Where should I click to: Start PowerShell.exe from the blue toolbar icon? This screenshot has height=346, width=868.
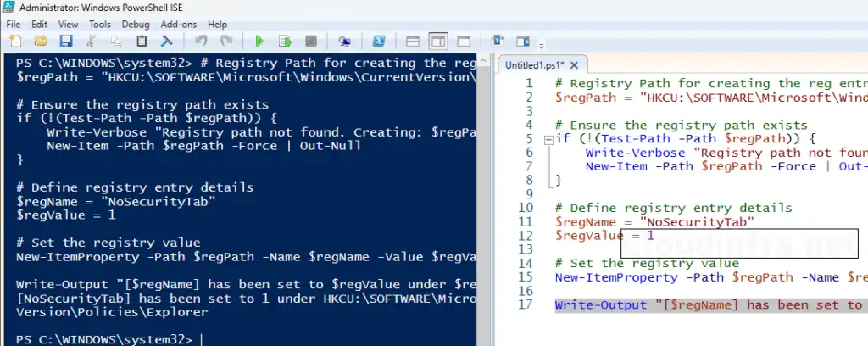pos(379,41)
